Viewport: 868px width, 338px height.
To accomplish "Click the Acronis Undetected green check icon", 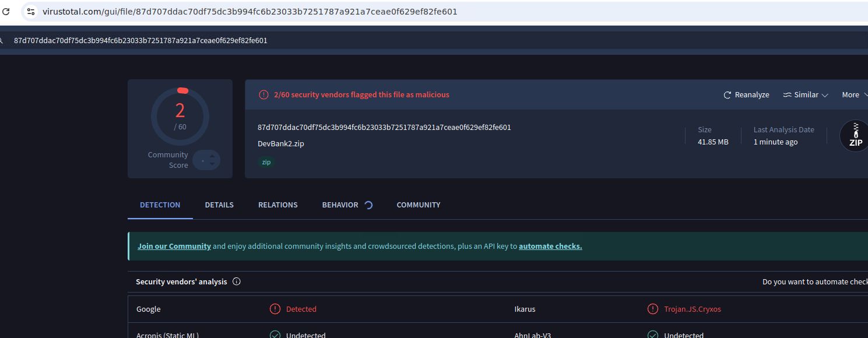I will [275, 335].
